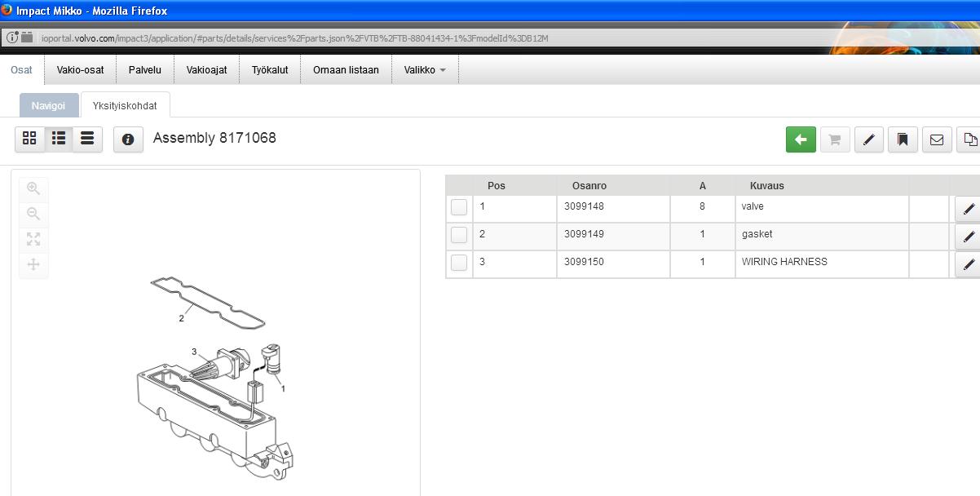Click Omaan listaan in the menu bar
980x496 pixels.
pos(346,70)
